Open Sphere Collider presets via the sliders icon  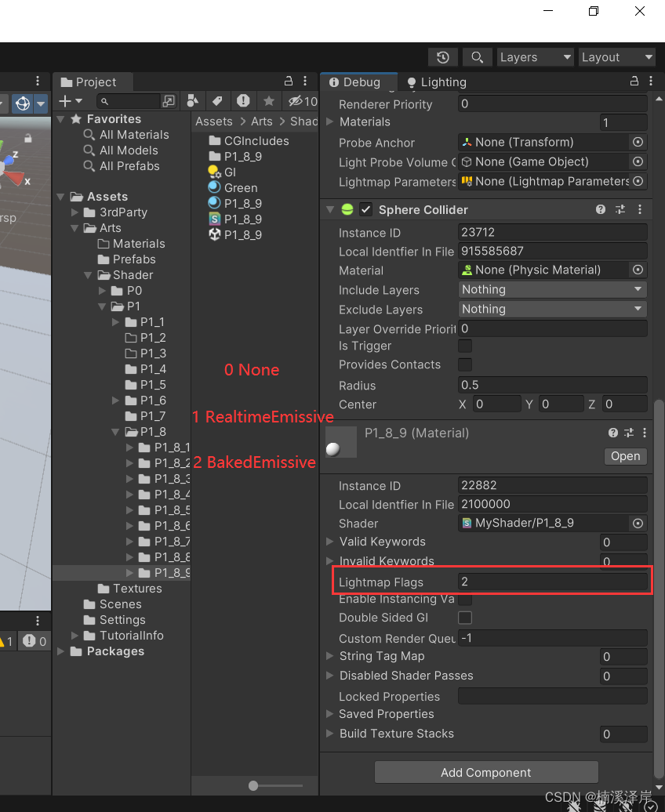pyautogui.click(x=620, y=209)
